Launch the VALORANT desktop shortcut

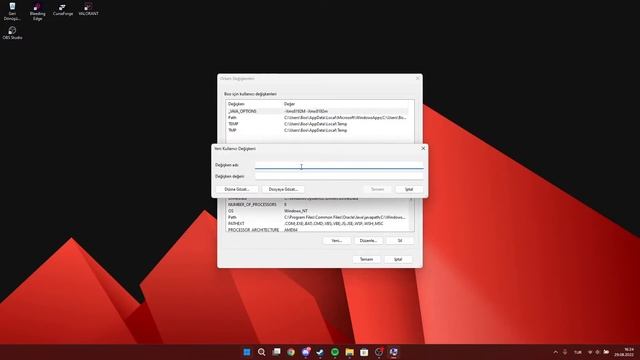point(88,9)
